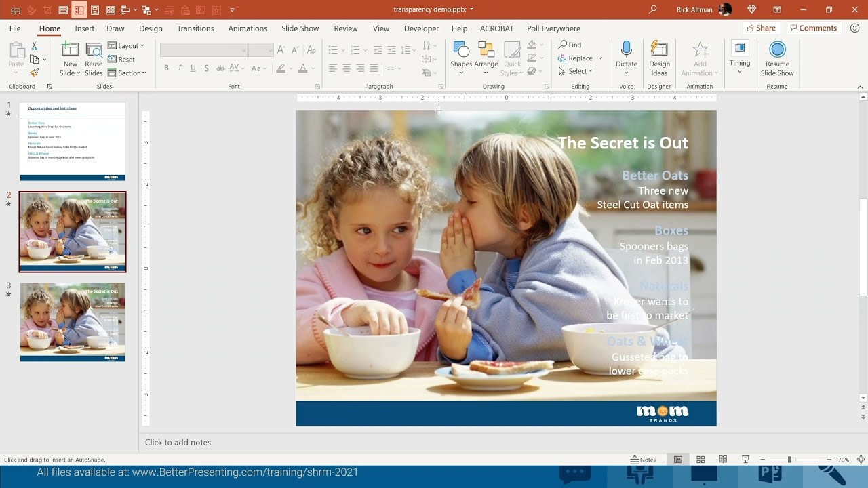Select slide 1 thumbnail Opportunities and Initiatives
The height and width of the screenshot is (488, 868).
73,141
